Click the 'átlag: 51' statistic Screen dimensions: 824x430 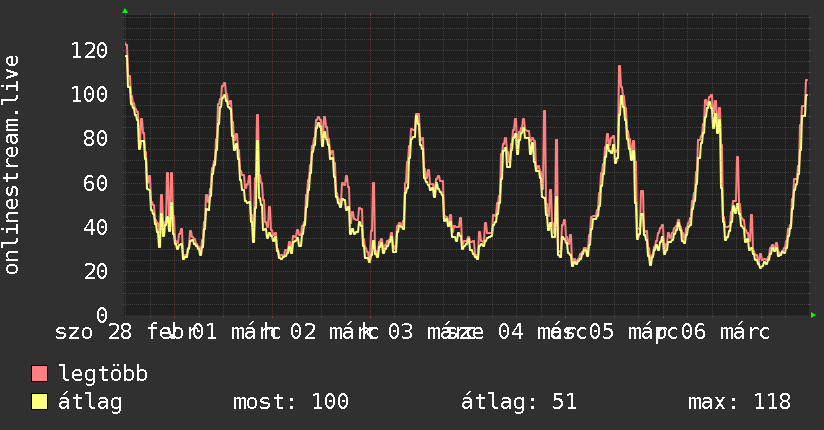tap(519, 402)
